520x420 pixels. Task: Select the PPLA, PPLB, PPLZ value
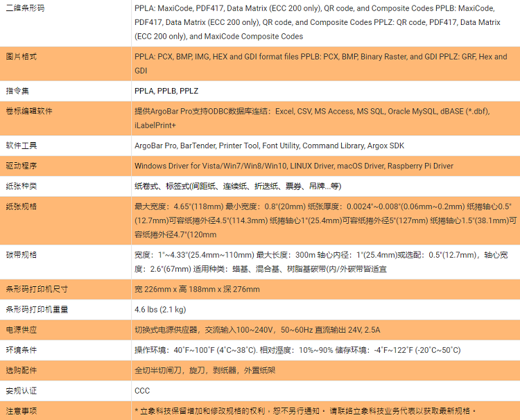(166, 91)
